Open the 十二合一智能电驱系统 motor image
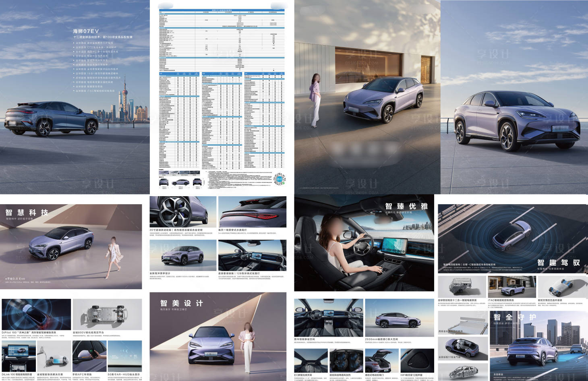Image resolution: width=588 pixels, height=381 pixels. [462, 287]
